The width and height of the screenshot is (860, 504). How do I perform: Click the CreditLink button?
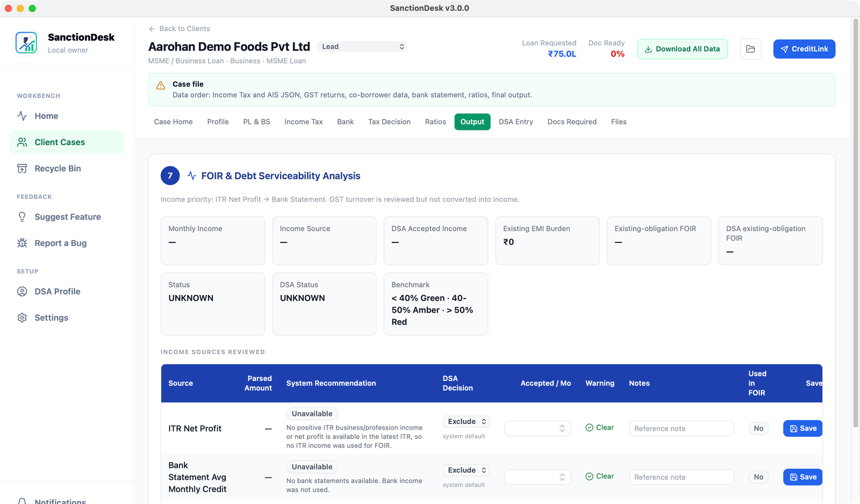804,49
